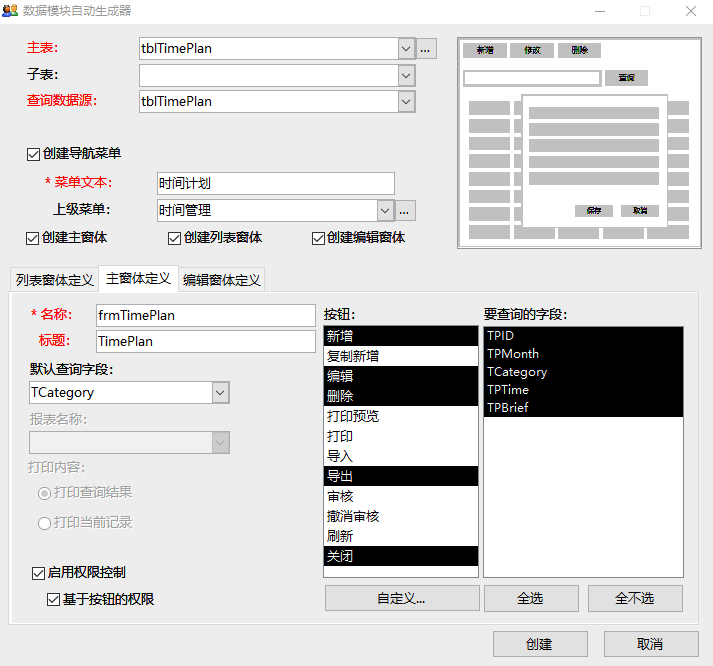Screen dimensions: 713x666
Task: Select TCategory in query fields list
Action: coord(583,372)
